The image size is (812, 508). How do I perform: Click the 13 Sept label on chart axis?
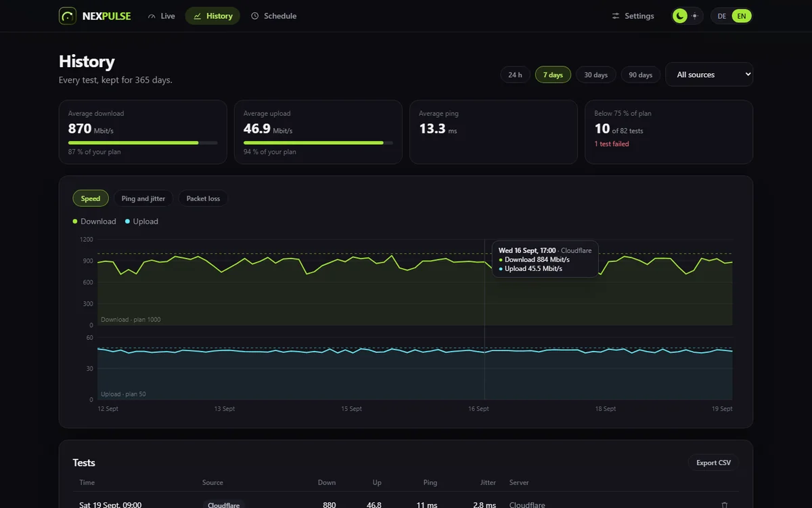[225, 409]
